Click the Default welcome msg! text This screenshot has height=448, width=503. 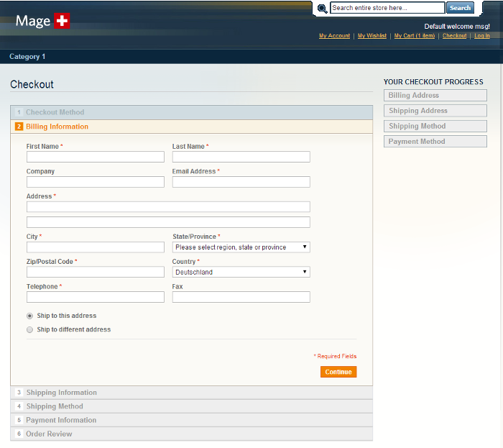pyautogui.click(x=457, y=27)
